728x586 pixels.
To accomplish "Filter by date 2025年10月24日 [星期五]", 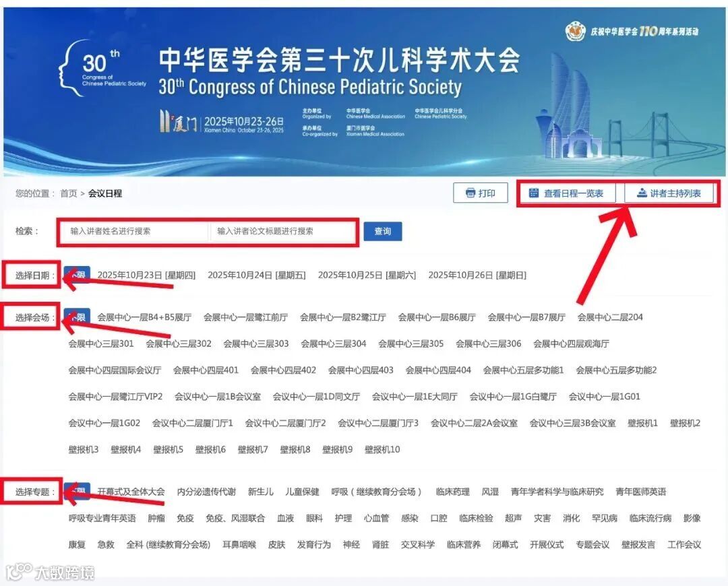I will pyautogui.click(x=257, y=275).
